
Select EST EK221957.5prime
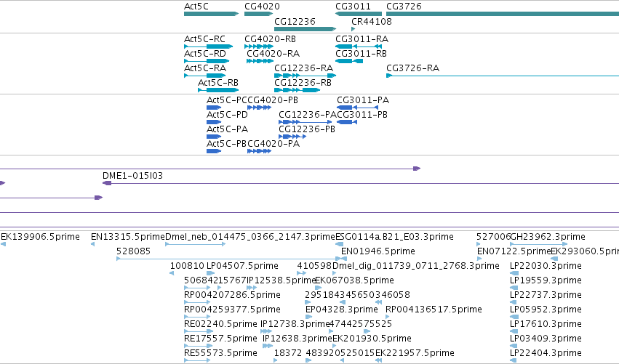pos(378,361)
